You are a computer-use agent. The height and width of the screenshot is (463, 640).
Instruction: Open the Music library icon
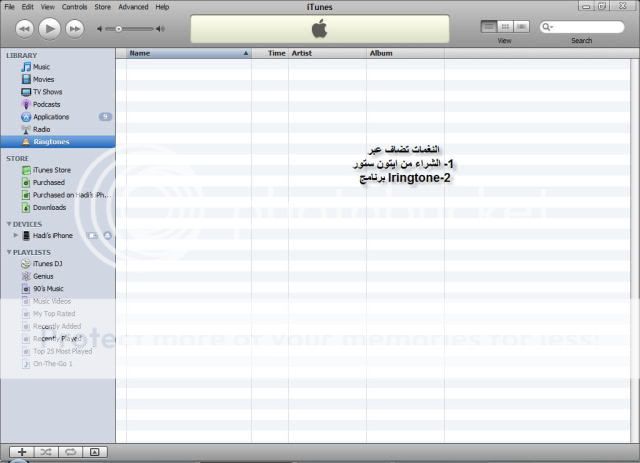pos(26,67)
